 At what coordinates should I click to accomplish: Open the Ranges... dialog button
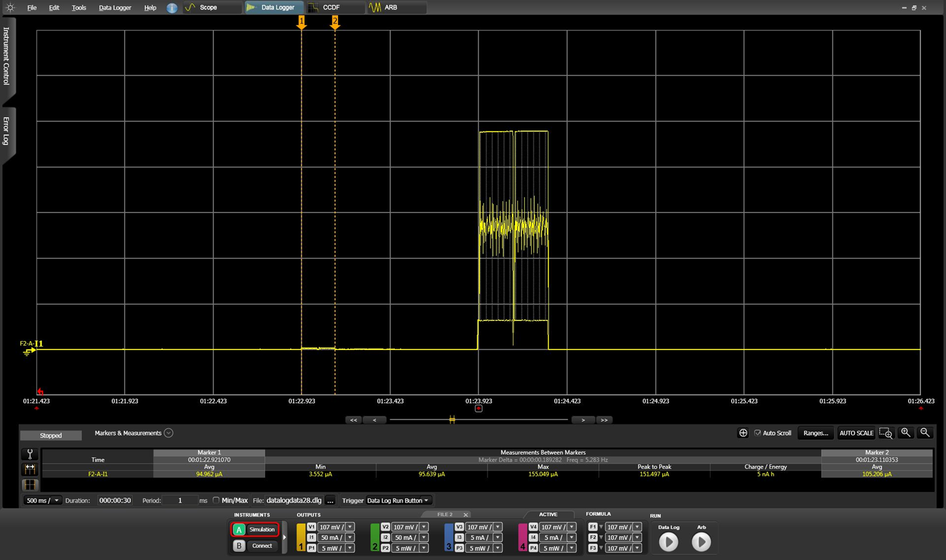coord(815,433)
